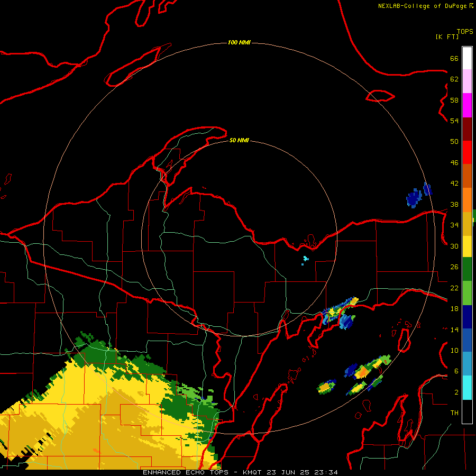Viewport: 476px width, 476px height.
Task: Click the legend label TH
Action: click(454, 413)
